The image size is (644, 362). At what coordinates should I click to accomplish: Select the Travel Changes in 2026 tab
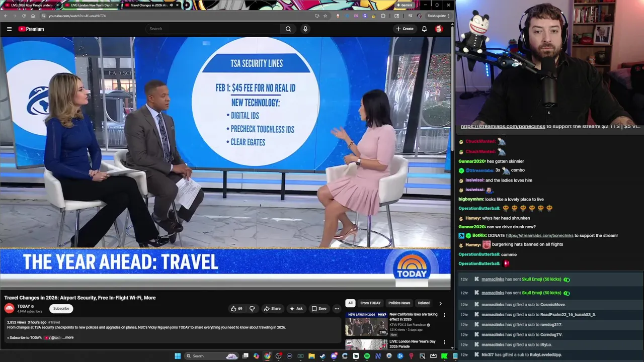click(x=151, y=5)
